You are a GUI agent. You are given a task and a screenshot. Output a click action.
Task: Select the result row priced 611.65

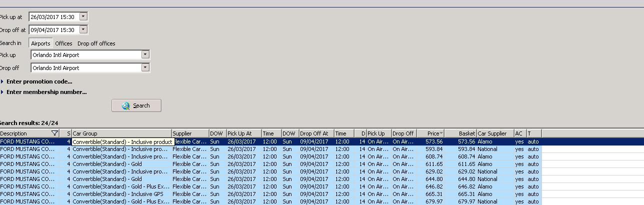click(271, 164)
